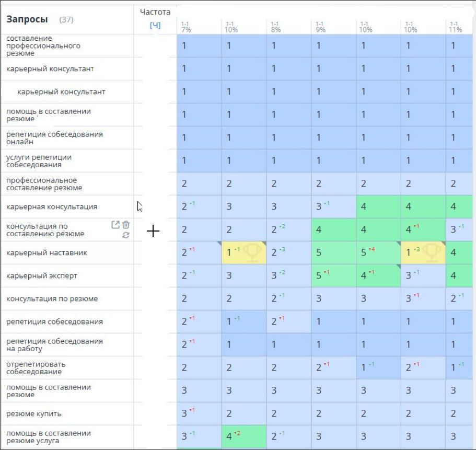Click the trophy icon beside the 1 +1 rank
The width and height of the screenshot is (476, 450).
point(253,253)
